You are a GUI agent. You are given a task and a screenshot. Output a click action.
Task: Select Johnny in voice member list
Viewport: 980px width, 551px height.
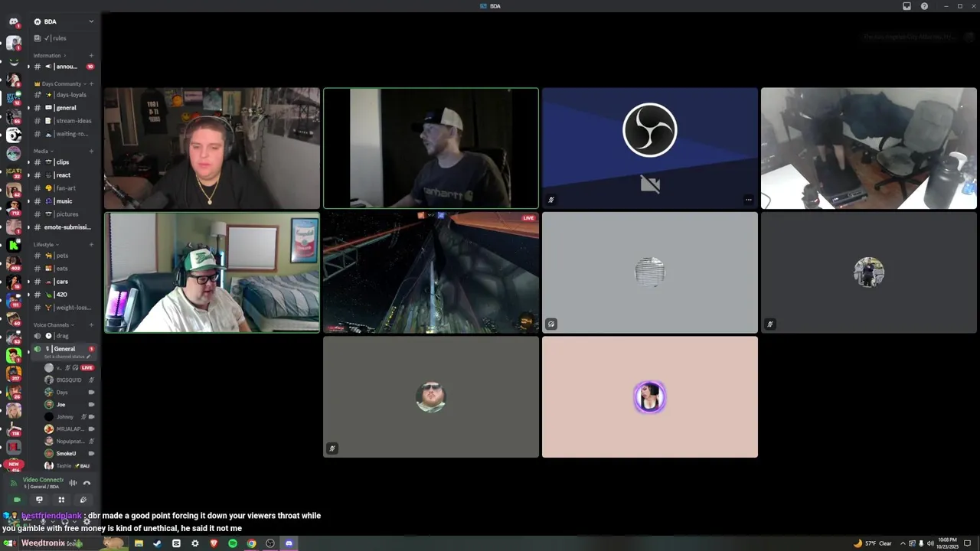pyautogui.click(x=69, y=417)
